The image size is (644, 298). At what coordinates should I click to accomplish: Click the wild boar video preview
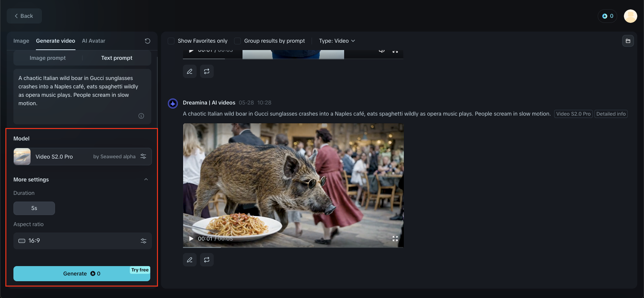tap(293, 185)
